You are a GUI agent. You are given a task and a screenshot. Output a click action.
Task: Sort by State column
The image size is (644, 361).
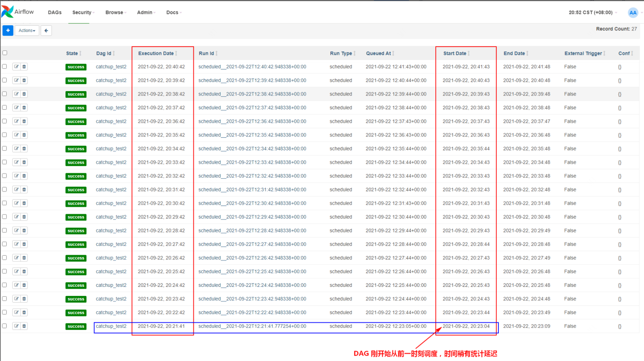tap(74, 53)
